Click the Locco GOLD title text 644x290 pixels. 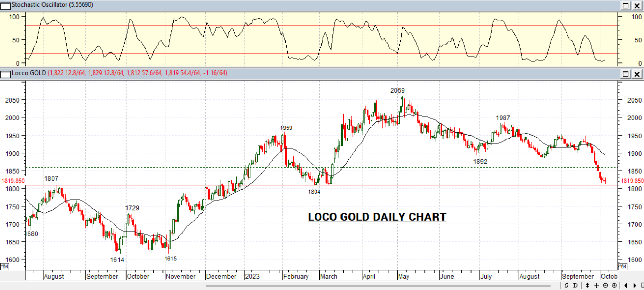(x=29, y=73)
